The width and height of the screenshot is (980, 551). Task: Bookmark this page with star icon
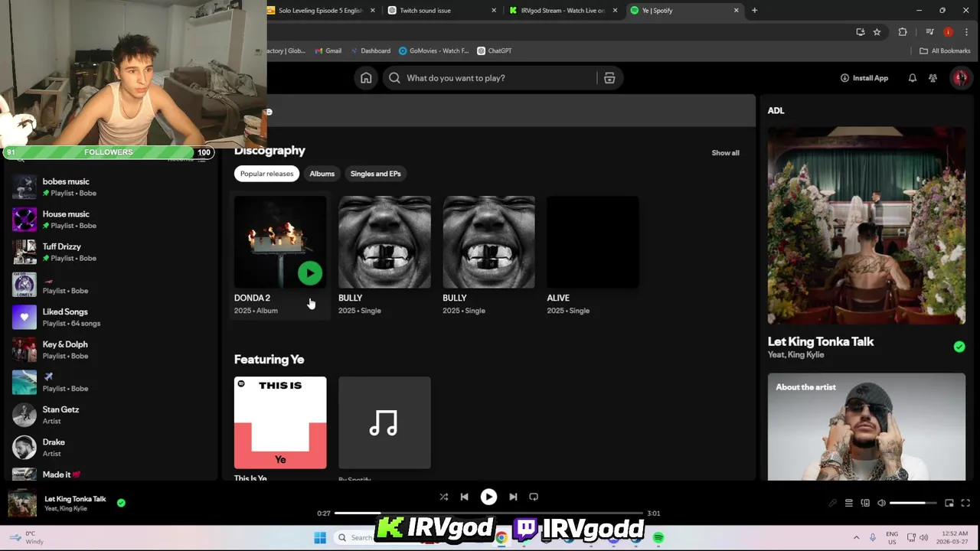coord(877,32)
